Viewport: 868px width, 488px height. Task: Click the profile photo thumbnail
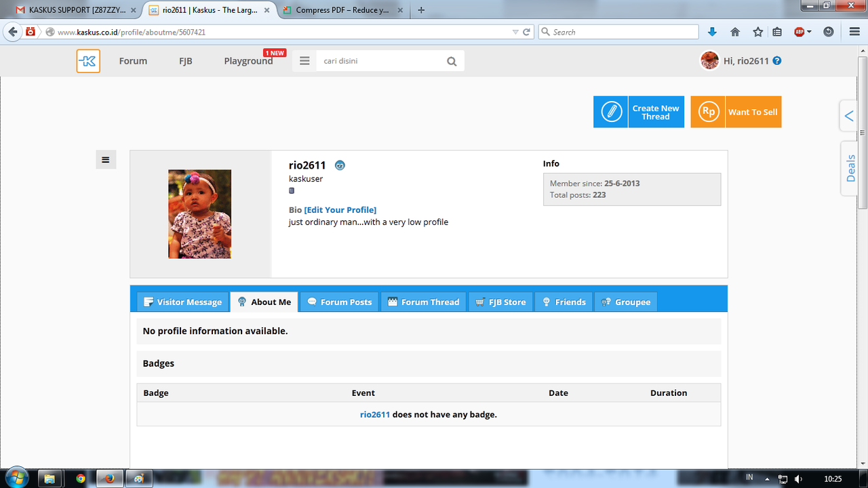199,214
